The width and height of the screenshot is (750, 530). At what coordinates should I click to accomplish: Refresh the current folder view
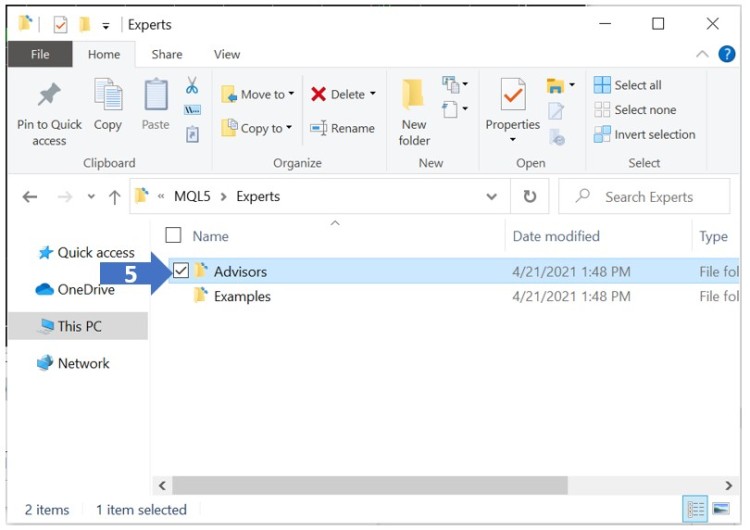[x=530, y=197]
